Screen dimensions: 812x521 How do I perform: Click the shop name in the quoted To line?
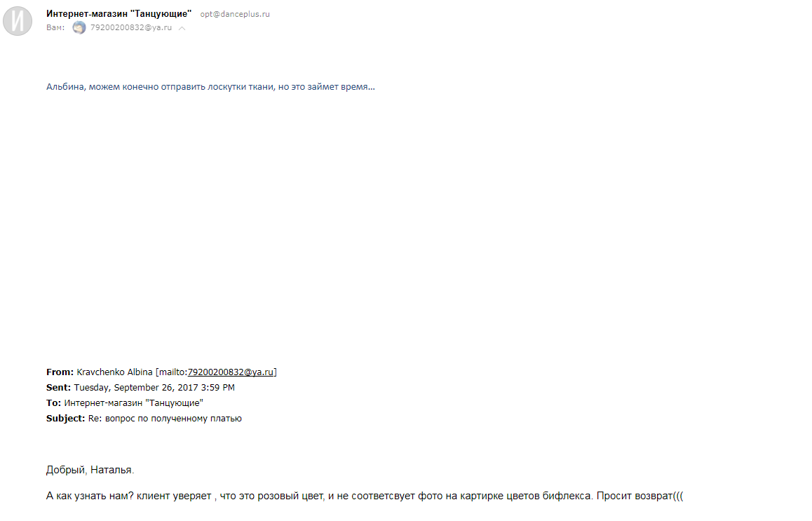133,403
